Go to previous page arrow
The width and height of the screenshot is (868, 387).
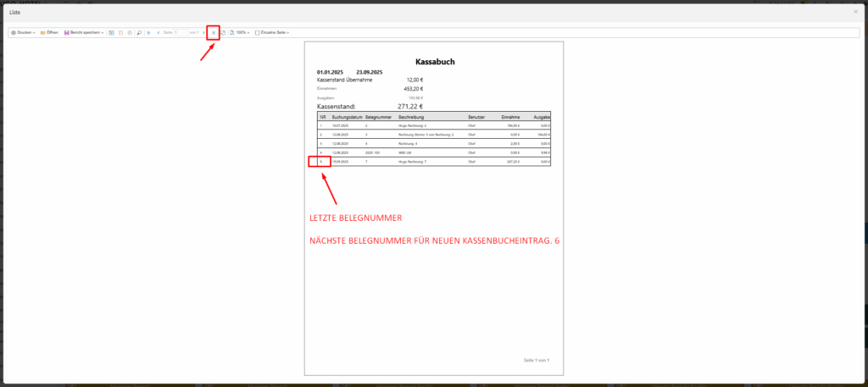pos(159,32)
